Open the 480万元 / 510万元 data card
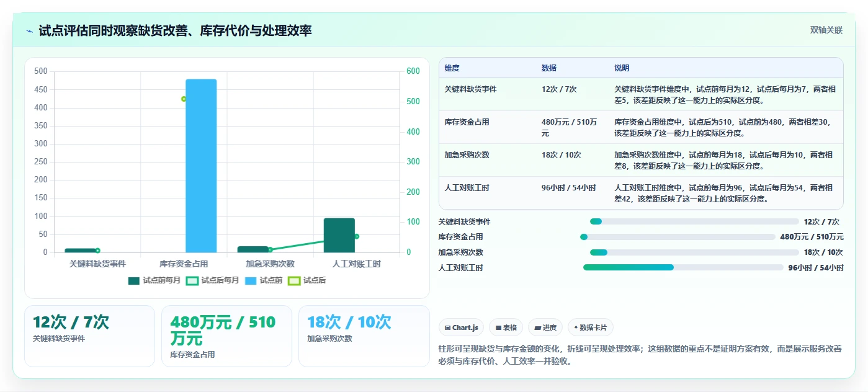This screenshot has width=868, height=392. click(x=226, y=336)
